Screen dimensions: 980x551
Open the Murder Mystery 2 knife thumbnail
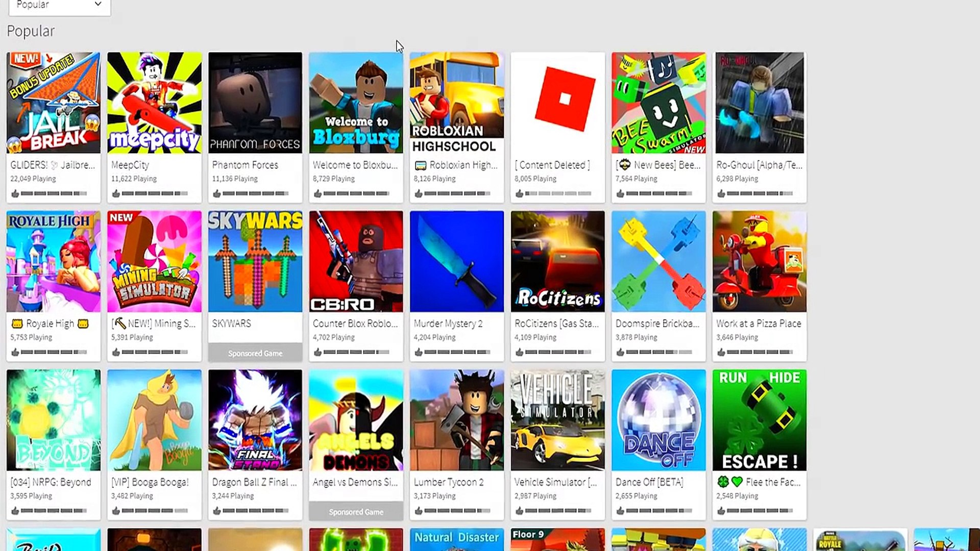(x=456, y=261)
